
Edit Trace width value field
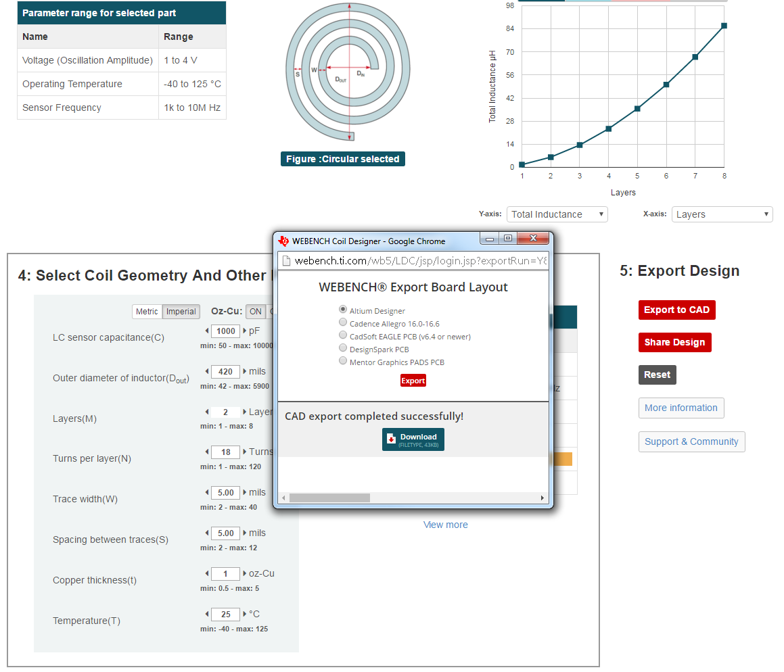[x=225, y=492]
